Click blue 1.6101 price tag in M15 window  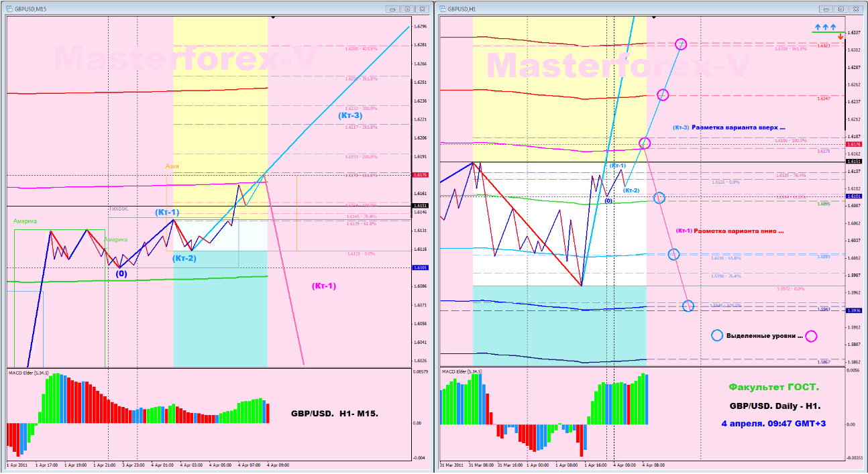[x=421, y=268]
